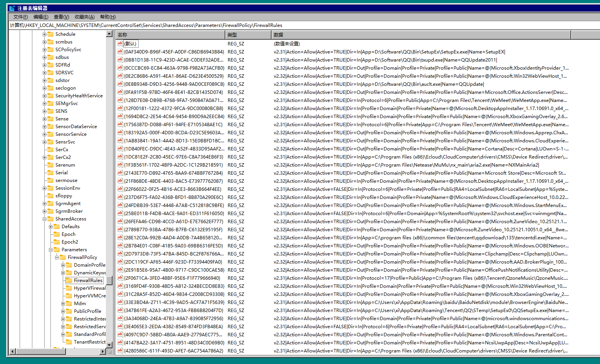Sort values by the 名称 column header
600x364 pixels.
click(x=170, y=35)
